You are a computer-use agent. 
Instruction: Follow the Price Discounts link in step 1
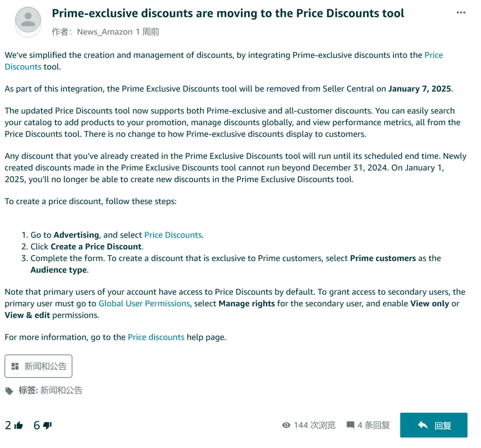pos(173,235)
